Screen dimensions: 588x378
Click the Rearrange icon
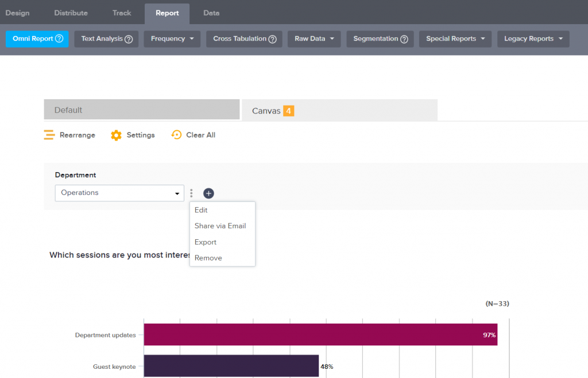coord(50,135)
